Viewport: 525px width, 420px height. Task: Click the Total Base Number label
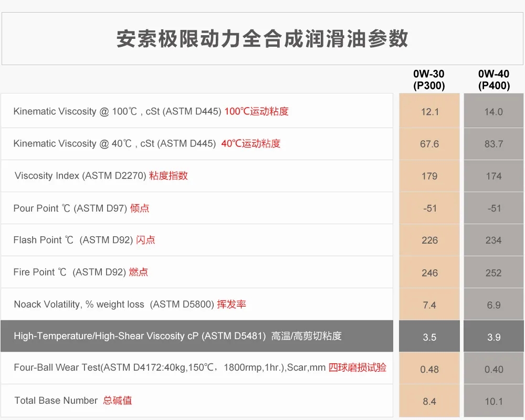tap(73, 400)
